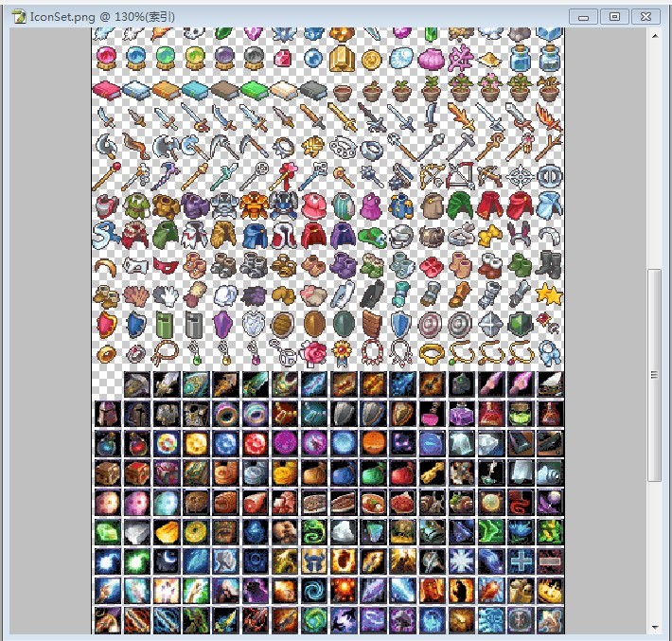This screenshot has height=641, width=672.
Task: Select the red masquerade mask icon
Action: [x=166, y=265]
